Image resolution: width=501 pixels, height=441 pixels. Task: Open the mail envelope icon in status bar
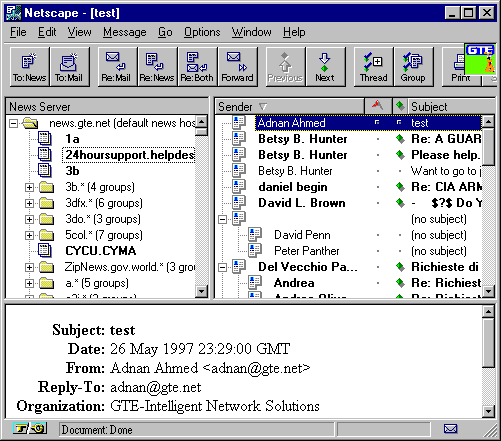click(450, 429)
